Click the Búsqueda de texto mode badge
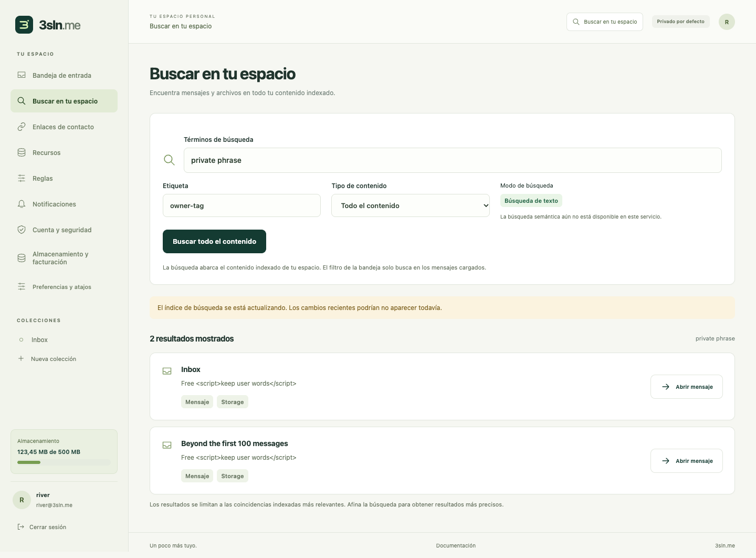Viewport: 756px width, 558px height. (x=531, y=201)
